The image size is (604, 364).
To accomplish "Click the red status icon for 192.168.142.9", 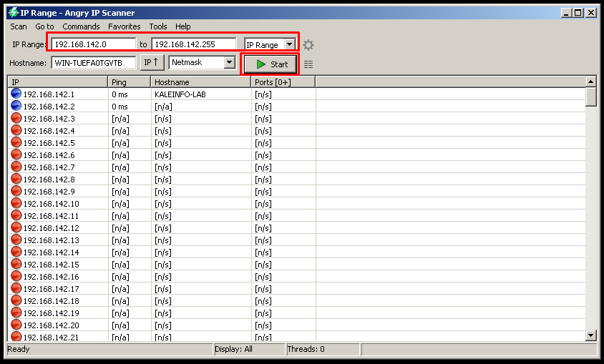I will 16,191.
